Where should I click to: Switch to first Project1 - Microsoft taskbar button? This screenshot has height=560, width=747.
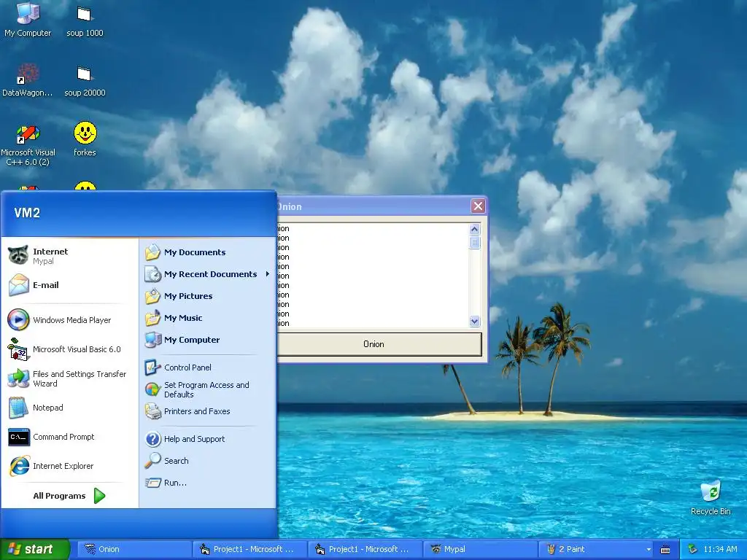[250, 549]
